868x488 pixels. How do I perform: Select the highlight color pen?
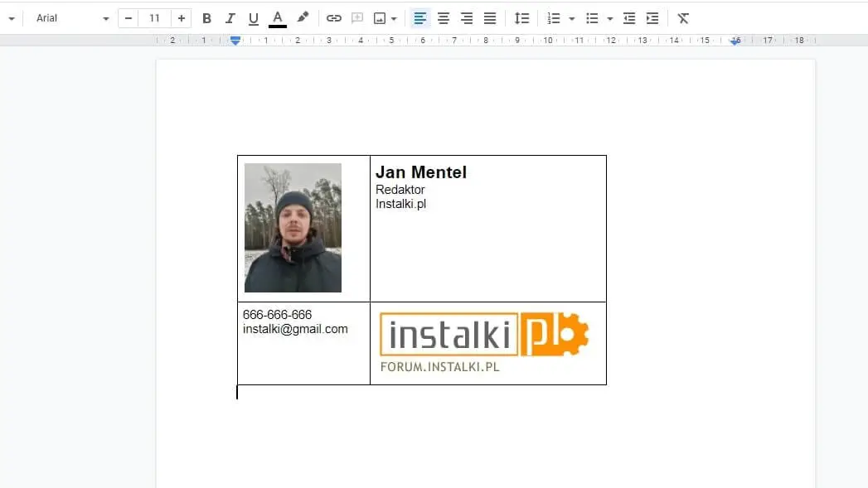[303, 18]
